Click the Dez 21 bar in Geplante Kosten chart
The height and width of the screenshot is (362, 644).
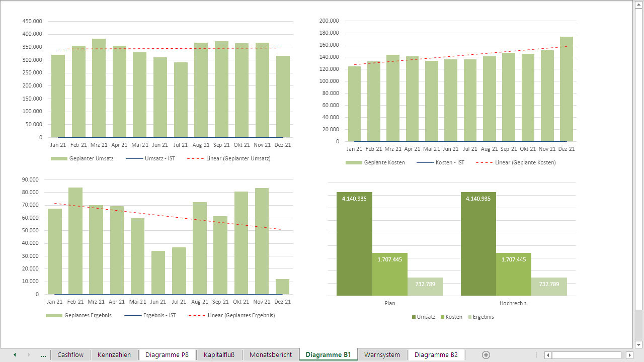pyautogui.click(x=566, y=89)
